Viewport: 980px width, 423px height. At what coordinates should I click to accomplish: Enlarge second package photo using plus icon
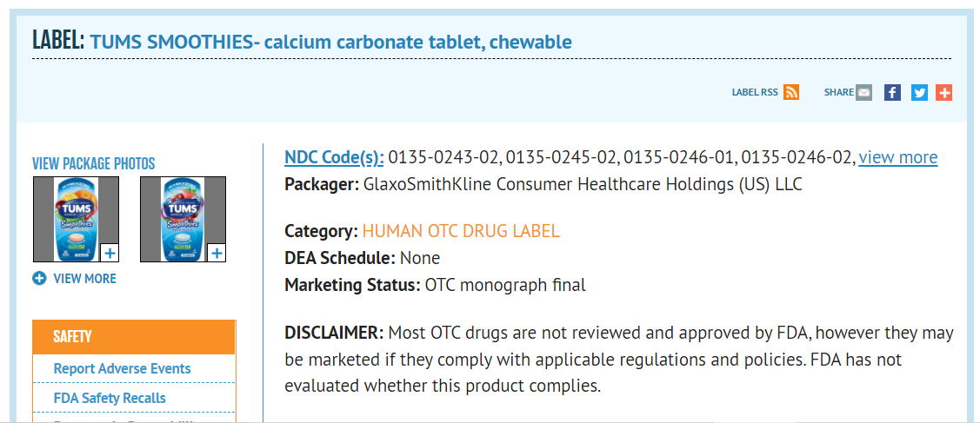(x=217, y=253)
